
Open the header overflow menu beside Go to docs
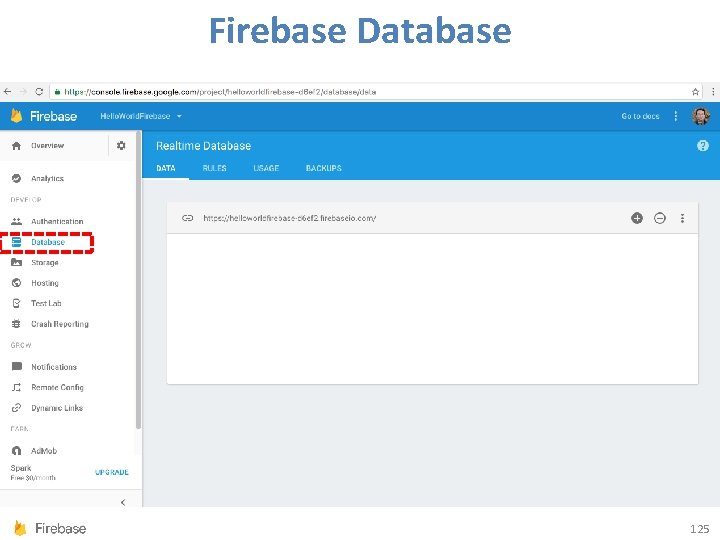pyautogui.click(x=676, y=116)
